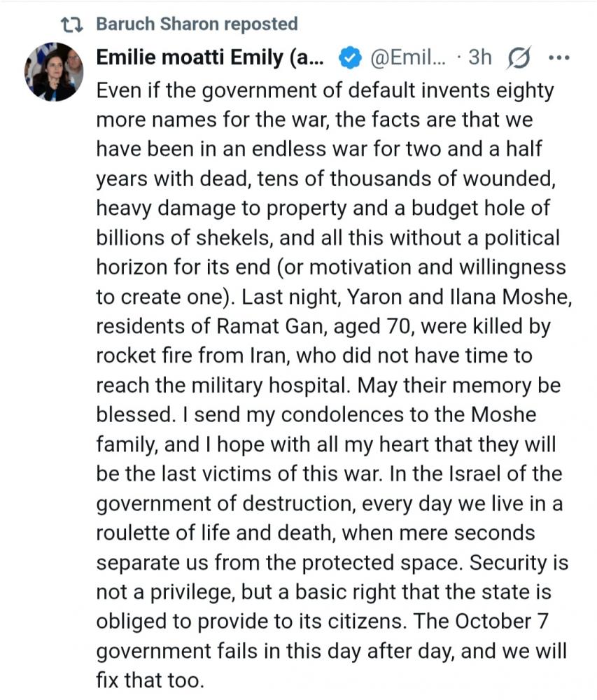The width and height of the screenshot is (597, 700).
Task: Click 'billions of shekels' in the post
Action: click(184, 238)
